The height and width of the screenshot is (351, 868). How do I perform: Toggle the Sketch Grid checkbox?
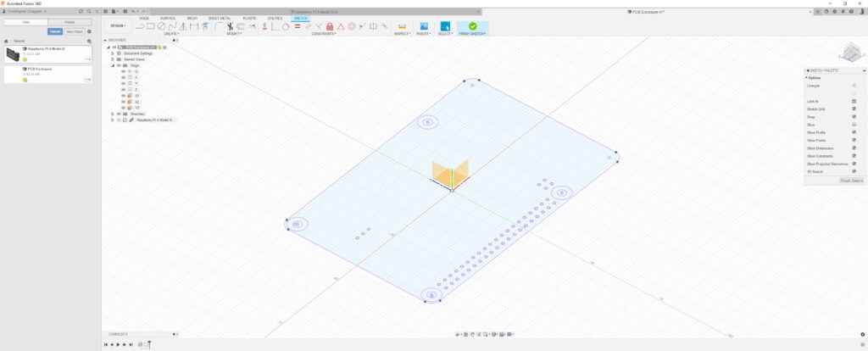(854, 109)
